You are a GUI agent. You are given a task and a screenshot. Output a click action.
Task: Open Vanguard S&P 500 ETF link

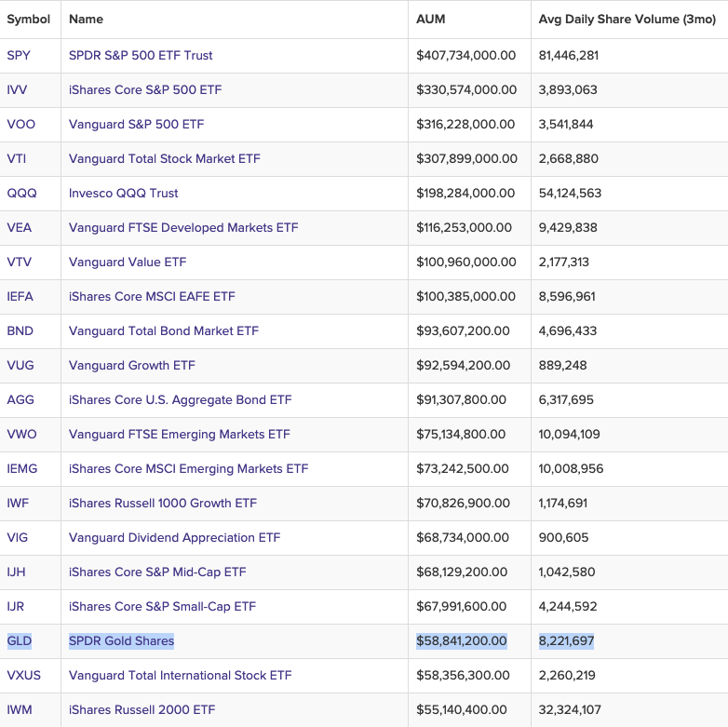tap(137, 124)
